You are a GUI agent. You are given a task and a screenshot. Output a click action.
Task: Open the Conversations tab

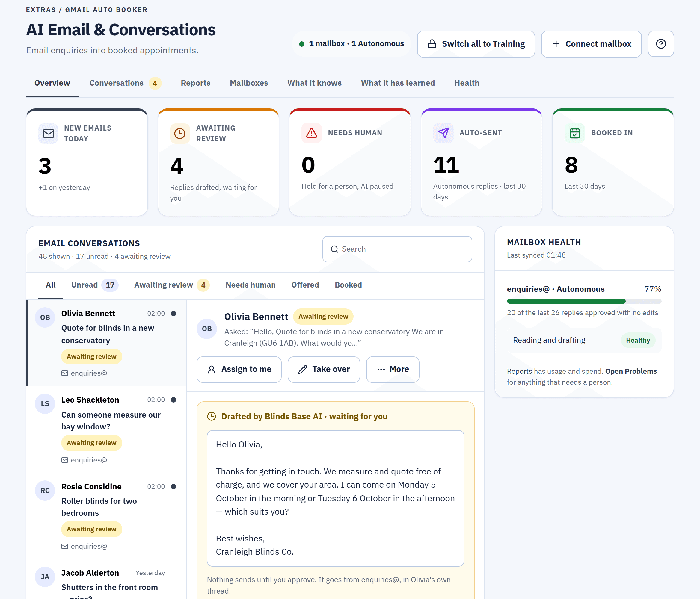coord(125,83)
